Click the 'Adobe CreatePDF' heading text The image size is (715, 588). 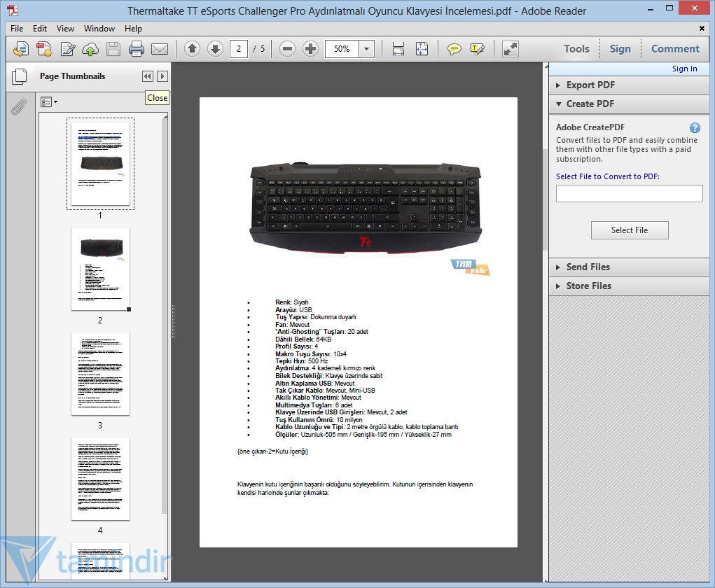(590, 127)
